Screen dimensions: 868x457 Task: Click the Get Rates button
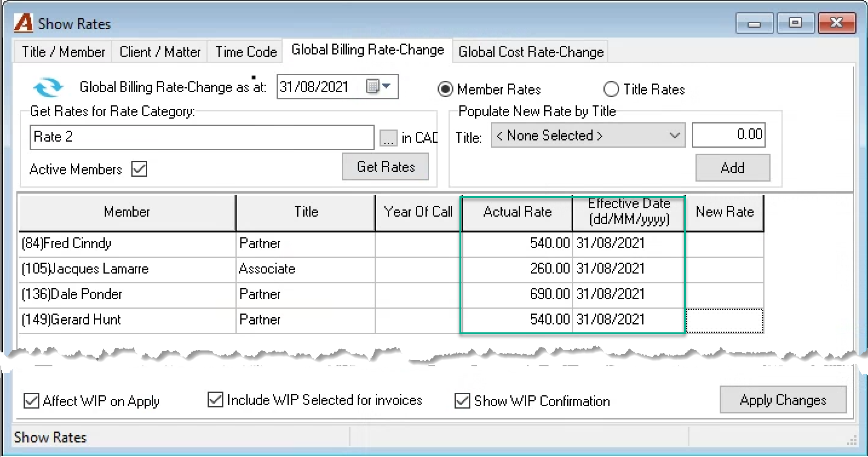(x=386, y=166)
